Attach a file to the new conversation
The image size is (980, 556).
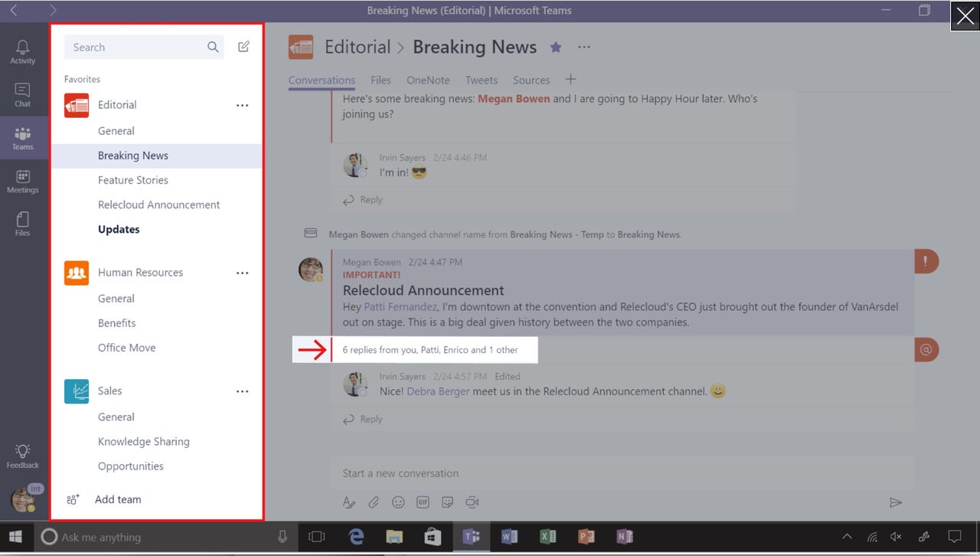(374, 502)
